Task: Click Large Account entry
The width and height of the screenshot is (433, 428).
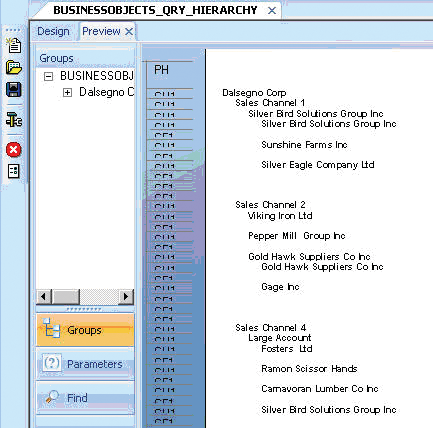Action: tap(280, 338)
